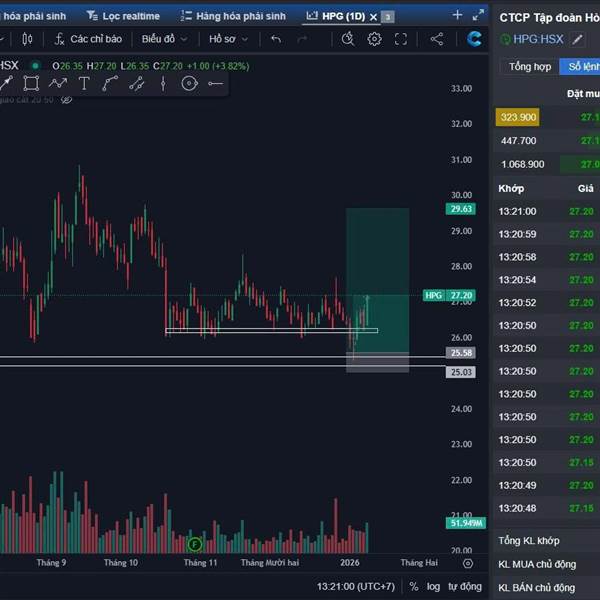Click the pencil edit icon beside HPG:HSX
600x600 pixels.
576,39
